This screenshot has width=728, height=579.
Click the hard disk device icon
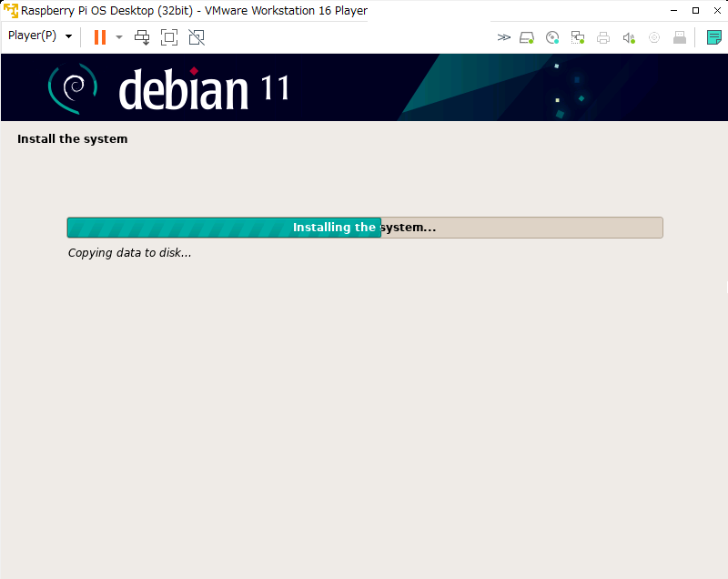point(527,37)
